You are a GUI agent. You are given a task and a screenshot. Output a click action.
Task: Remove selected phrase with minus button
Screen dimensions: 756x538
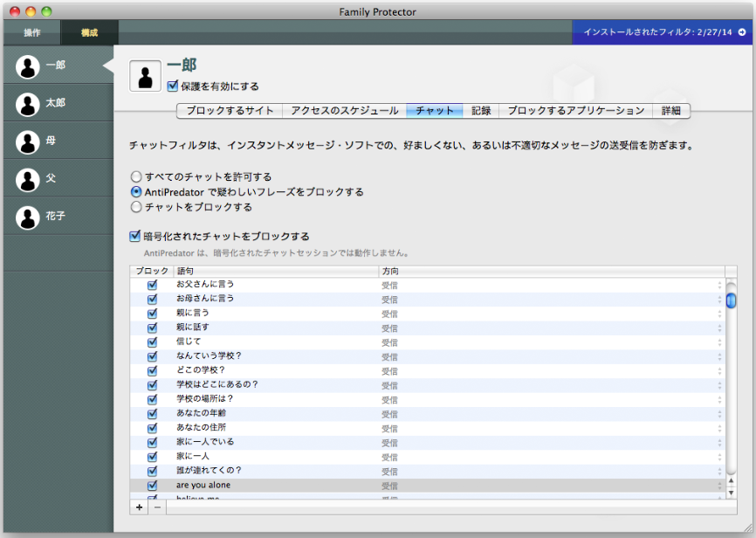pos(157,507)
